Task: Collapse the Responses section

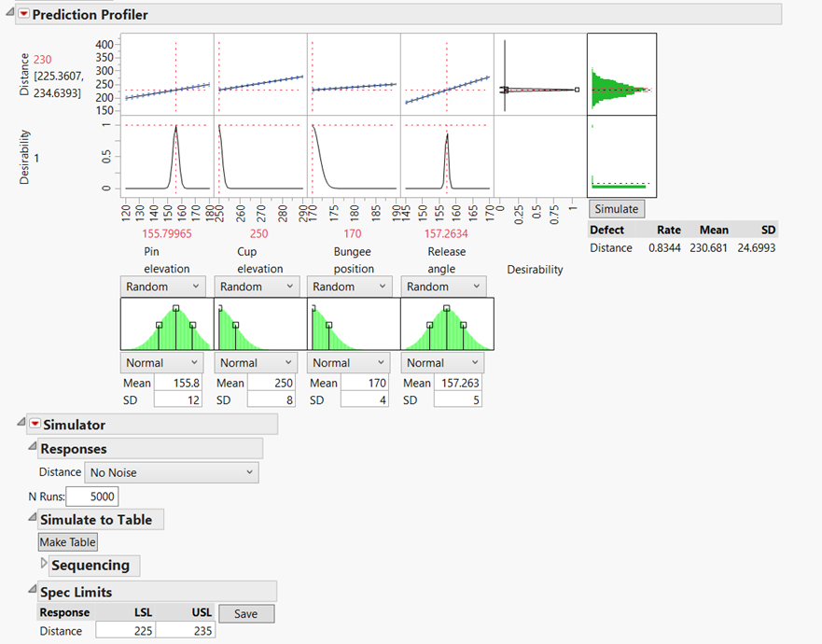Action: pyautogui.click(x=33, y=446)
